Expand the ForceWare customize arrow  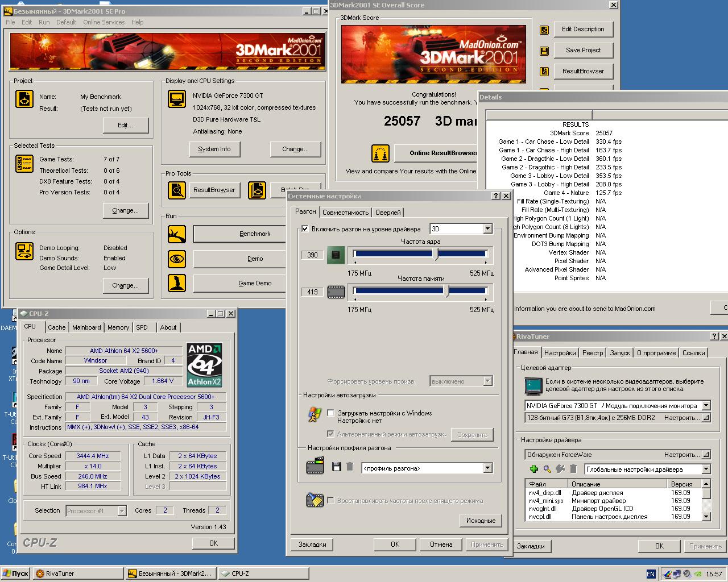tap(706, 455)
